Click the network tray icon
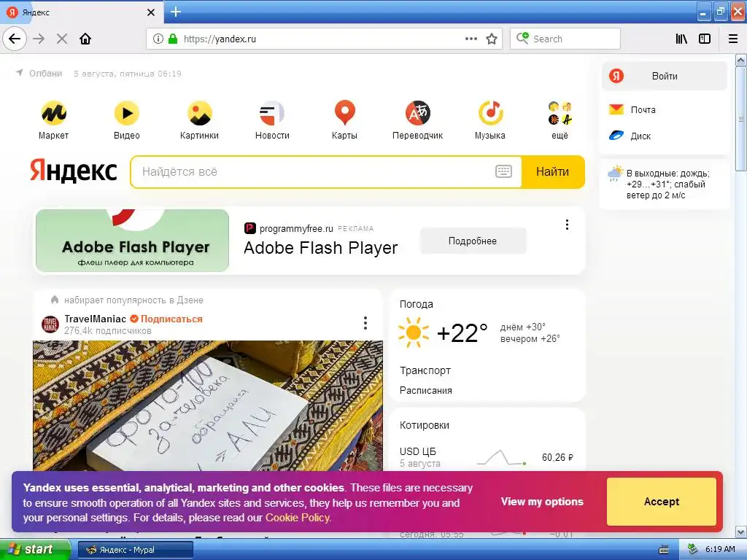 point(692,549)
